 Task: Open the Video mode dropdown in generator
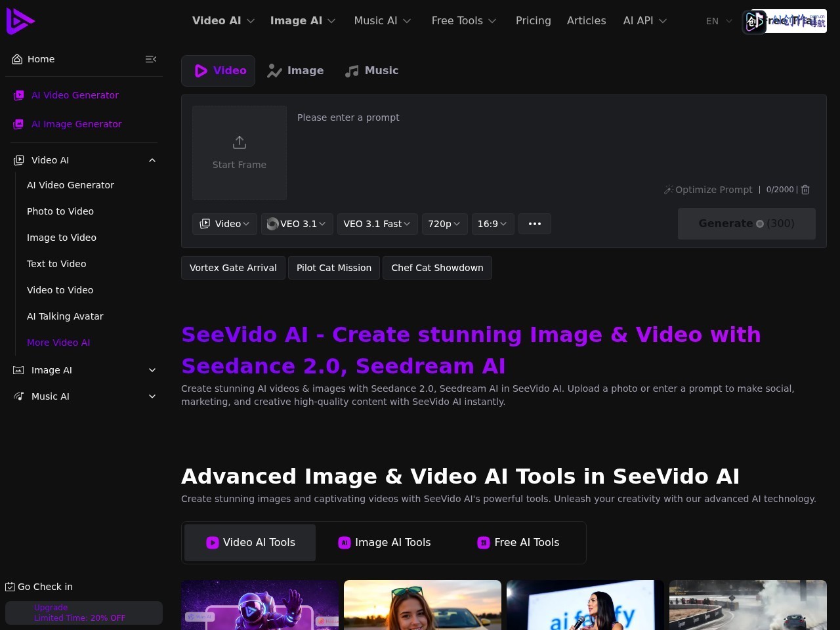[224, 224]
